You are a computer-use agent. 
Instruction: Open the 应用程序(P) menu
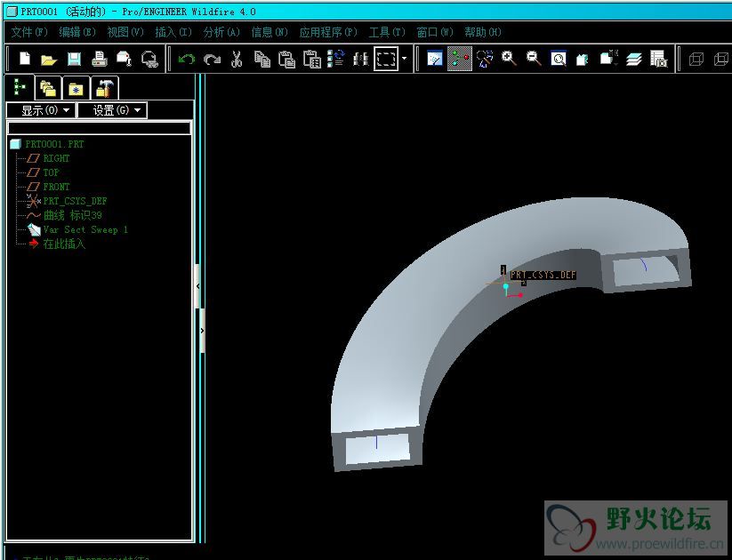(x=328, y=32)
